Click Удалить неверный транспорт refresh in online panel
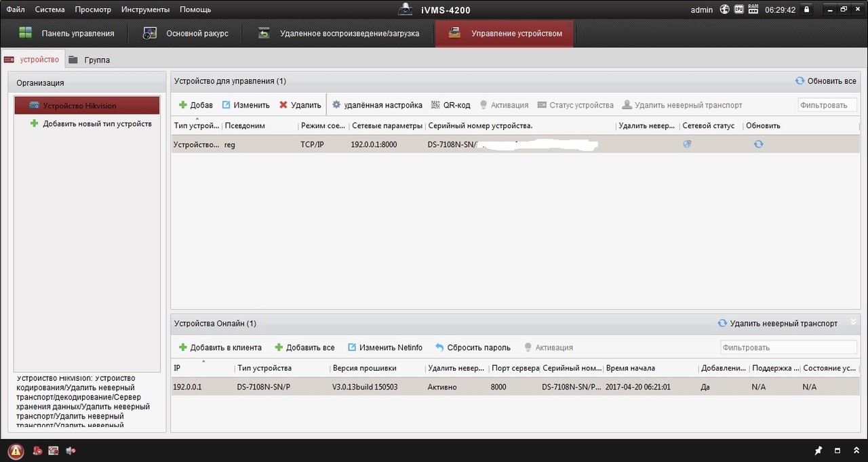This screenshot has width=868, height=462. (778, 323)
